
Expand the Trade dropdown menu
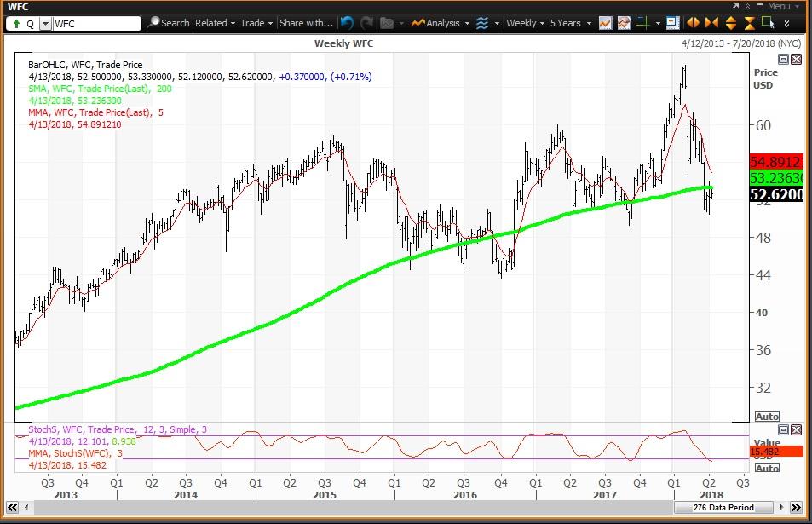point(256,23)
